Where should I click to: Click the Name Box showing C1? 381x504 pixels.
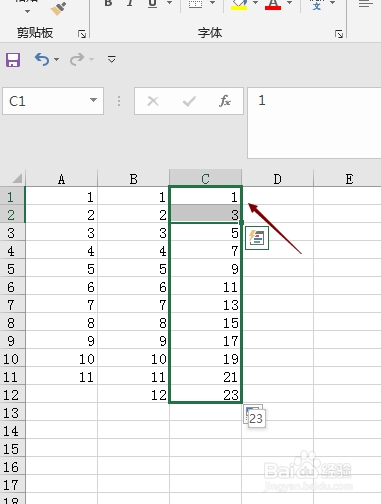click(45, 101)
